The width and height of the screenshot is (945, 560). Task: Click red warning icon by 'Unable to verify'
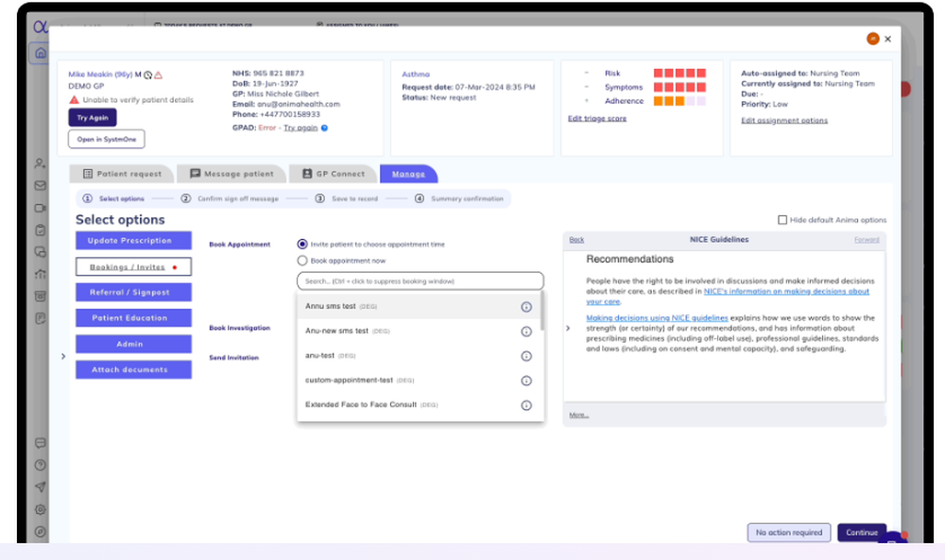[74, 99]
